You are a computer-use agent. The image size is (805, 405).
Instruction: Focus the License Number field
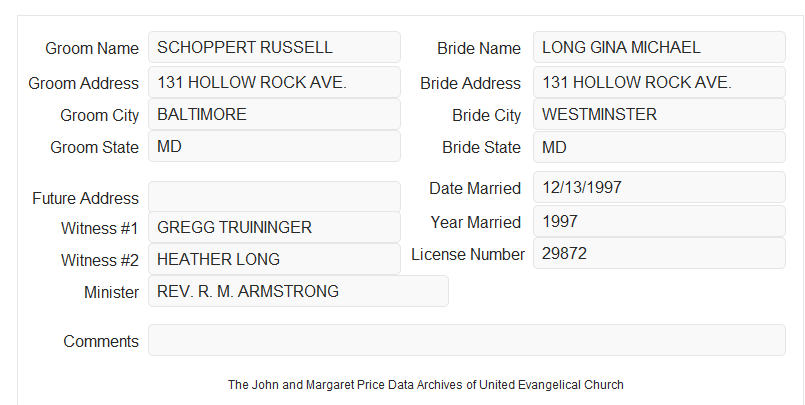coord(659,253)
